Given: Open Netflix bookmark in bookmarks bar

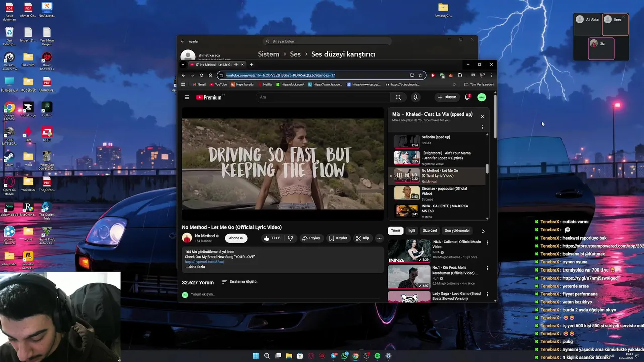Looking at the screenshot, I should point(265,84).
